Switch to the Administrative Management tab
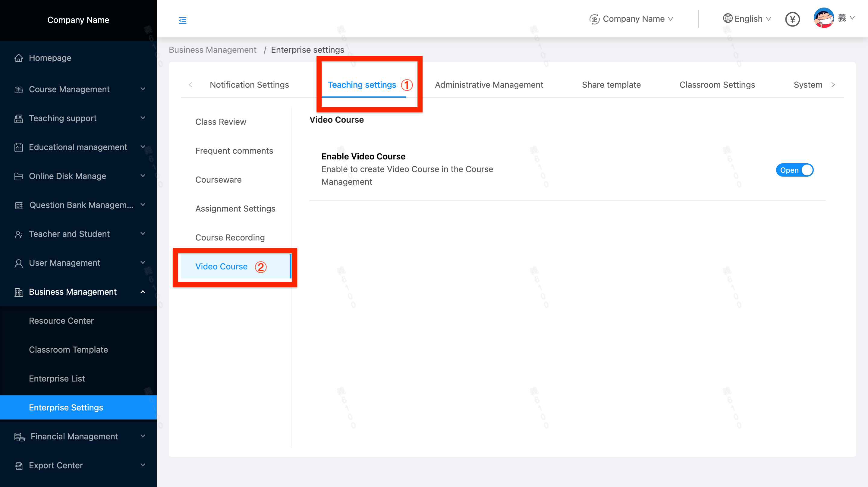Screen dimensions: 868x487 489,85
